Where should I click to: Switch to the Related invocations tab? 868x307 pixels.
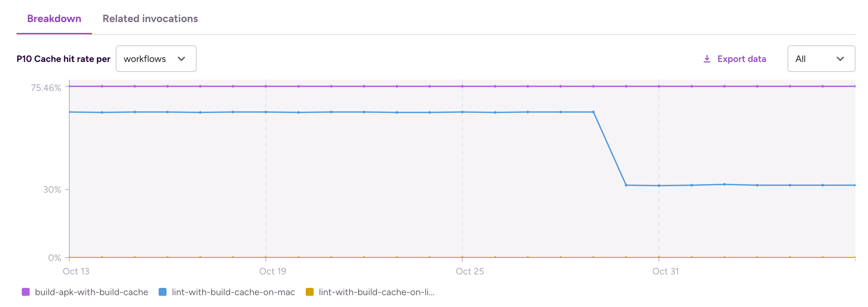point(151,19)
